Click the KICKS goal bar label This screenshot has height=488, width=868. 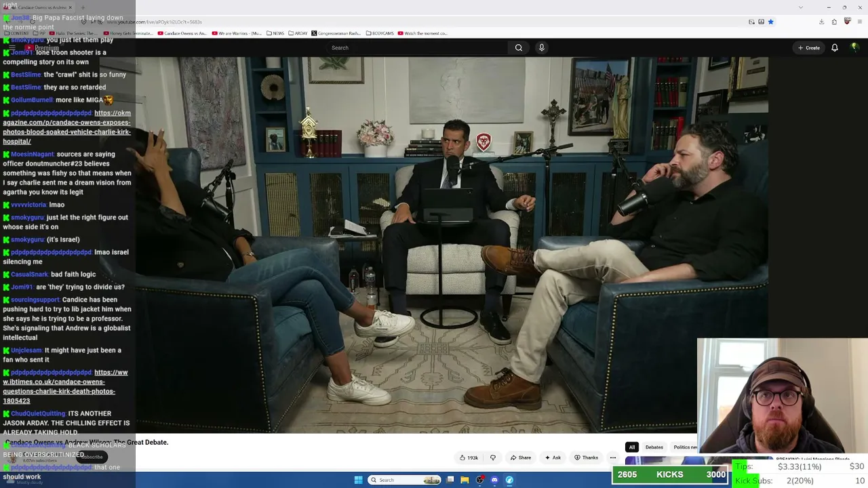tap(669, 475)
